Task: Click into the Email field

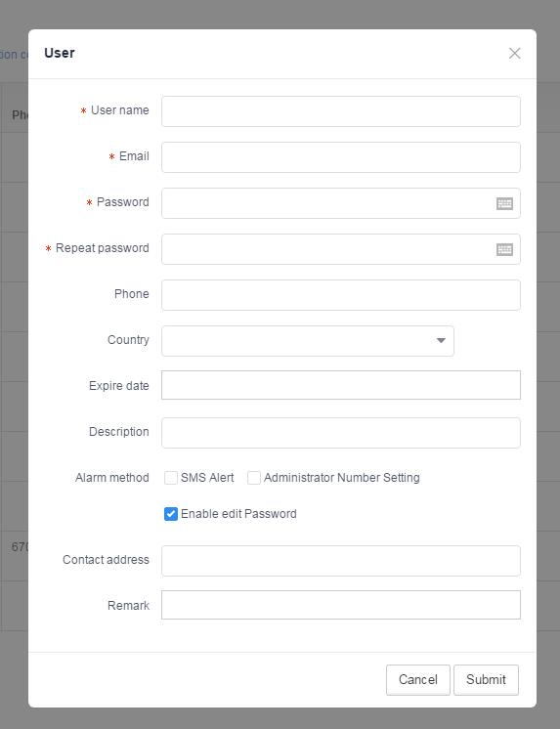Action: [341, 157]
